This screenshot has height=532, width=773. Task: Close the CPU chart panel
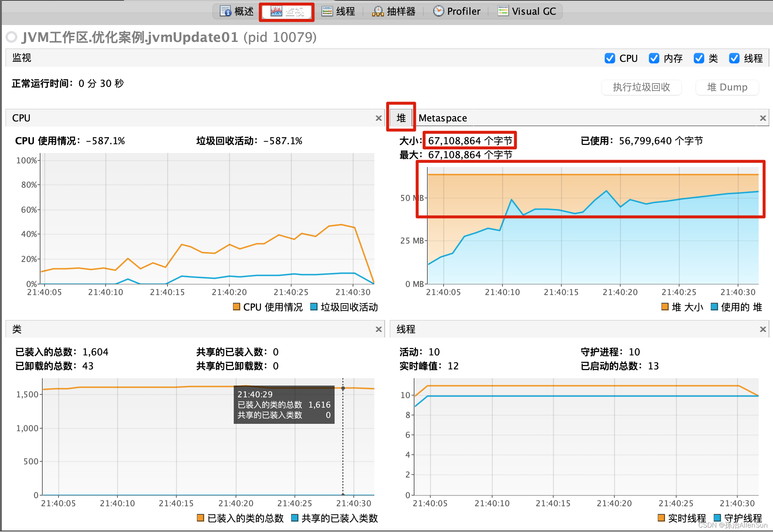[x=378, y=118]
